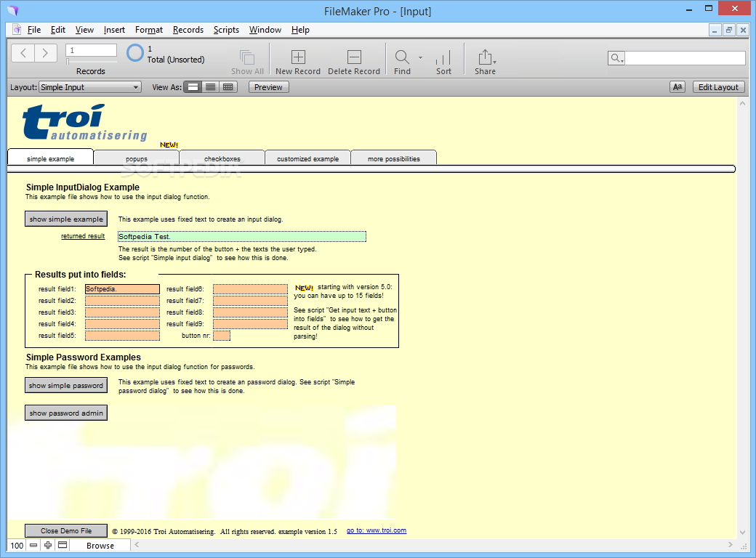Restore the inner document window
The height and width of the screenshot is (558, 756).
[729, 30]
